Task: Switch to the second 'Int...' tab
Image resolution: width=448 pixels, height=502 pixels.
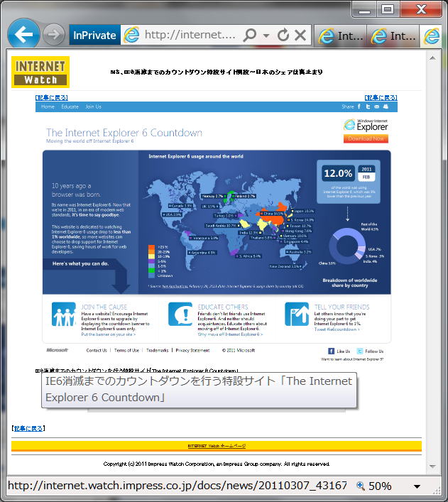Action: (x=393, y=36)
